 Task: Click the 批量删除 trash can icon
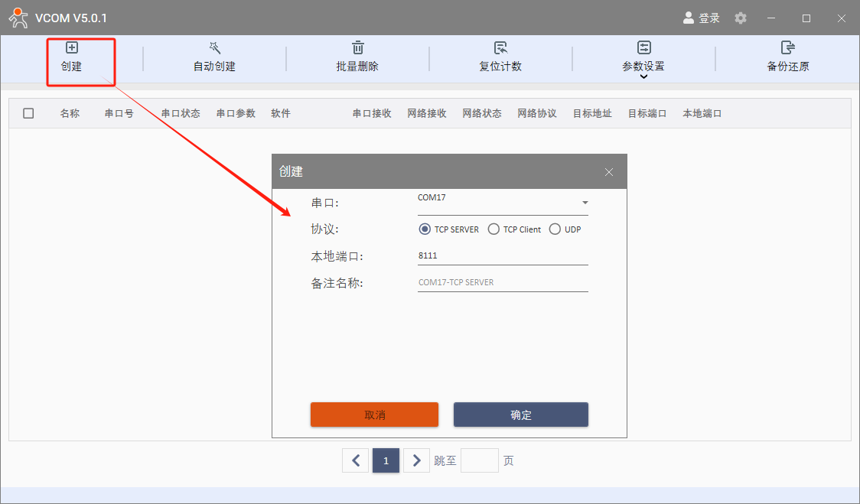(357, 48)
